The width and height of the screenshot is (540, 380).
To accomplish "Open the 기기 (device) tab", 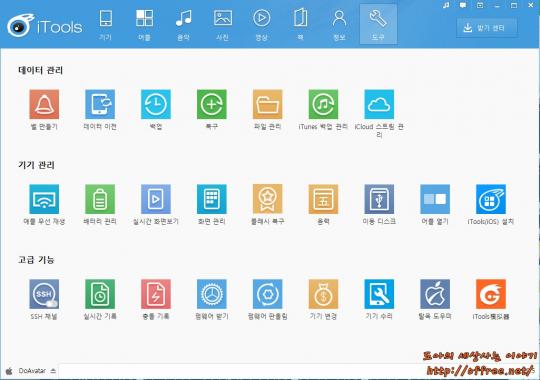I will click(105, 24).
